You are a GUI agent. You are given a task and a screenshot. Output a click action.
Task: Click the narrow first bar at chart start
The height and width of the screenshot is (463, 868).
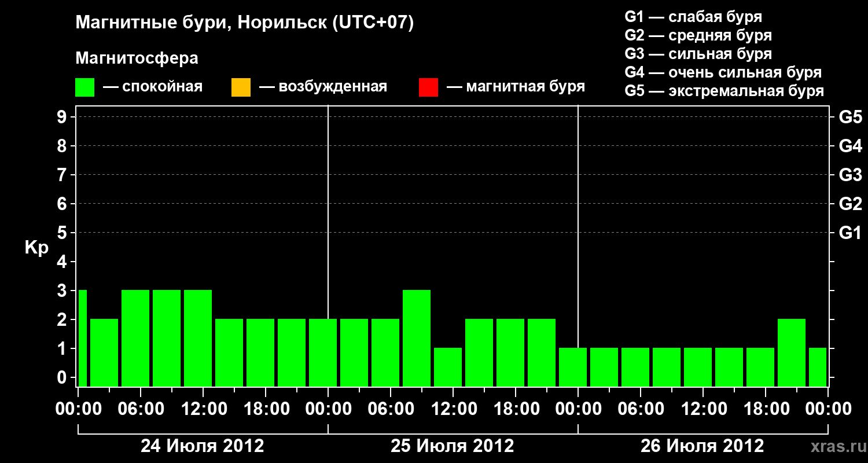[82, 338]
